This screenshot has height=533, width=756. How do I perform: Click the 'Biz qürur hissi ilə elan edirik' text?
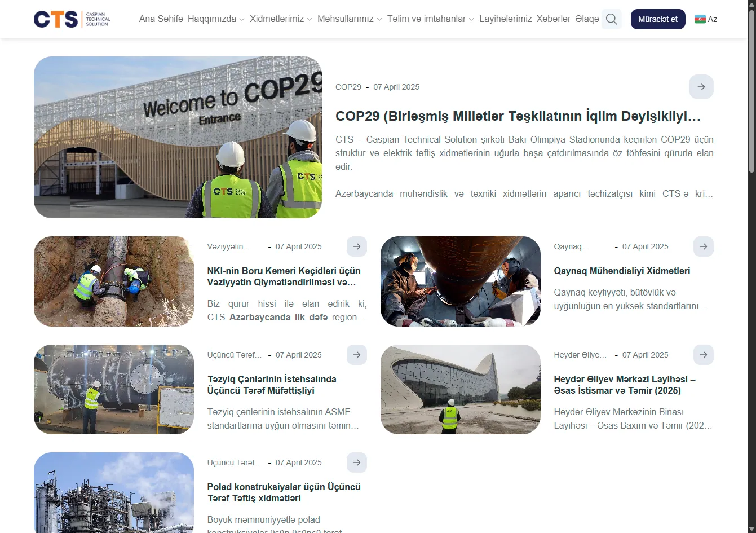coord(287,310)
